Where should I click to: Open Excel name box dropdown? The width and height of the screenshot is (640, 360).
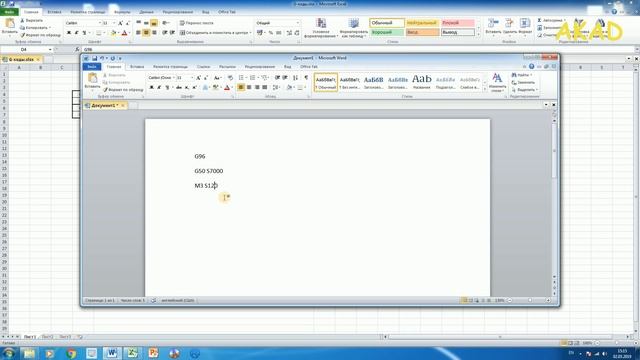coord(50,49)
